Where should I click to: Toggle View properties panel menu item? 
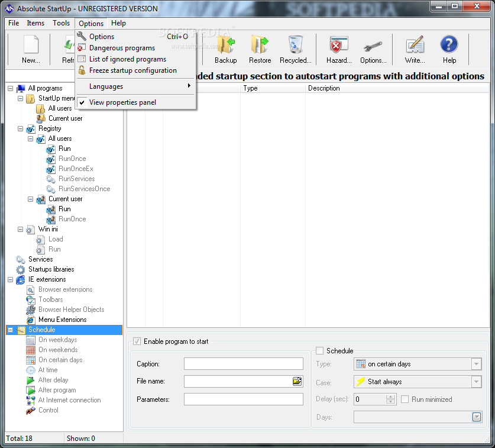tap(136, 102)
